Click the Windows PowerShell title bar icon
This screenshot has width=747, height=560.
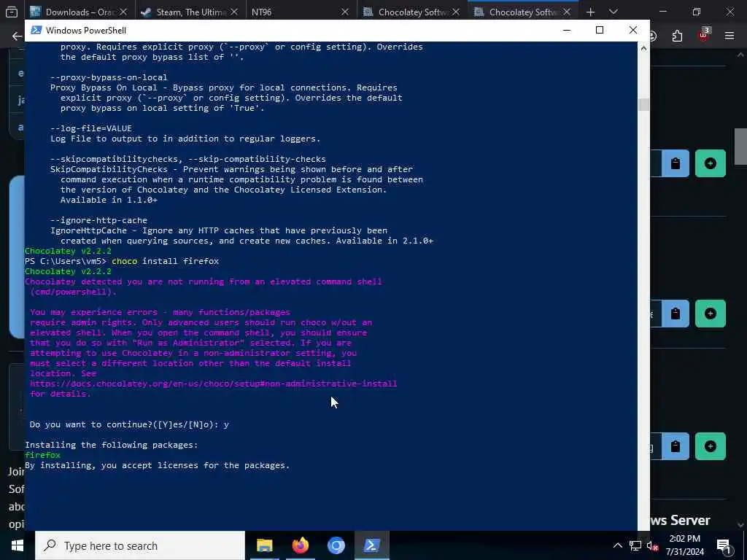(36, 31)
